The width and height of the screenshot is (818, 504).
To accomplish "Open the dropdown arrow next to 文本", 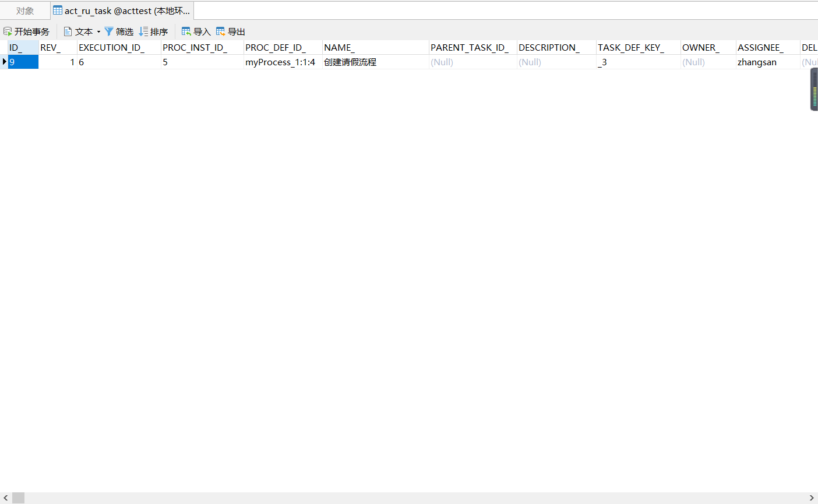I will point(98,31).
